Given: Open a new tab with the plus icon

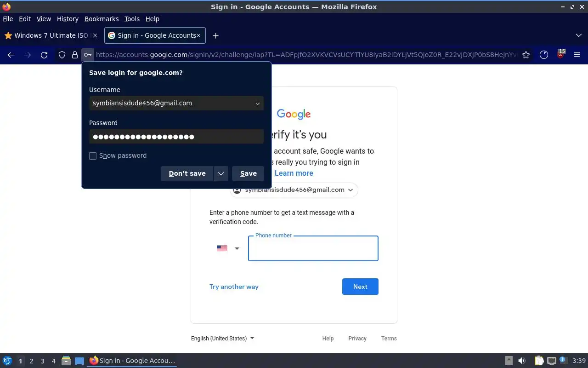Looking at the screenshot, I should 215,35.
